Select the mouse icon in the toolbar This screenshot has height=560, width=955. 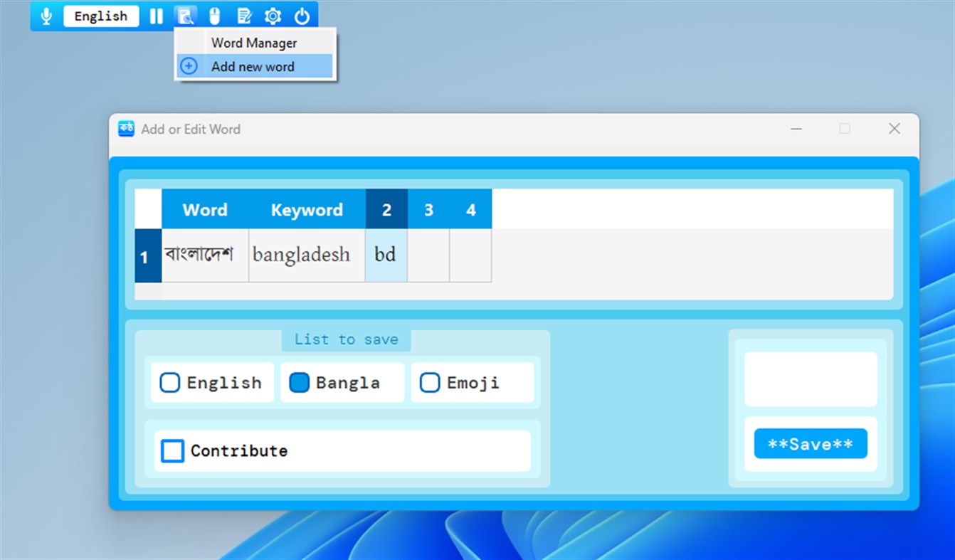214,16
